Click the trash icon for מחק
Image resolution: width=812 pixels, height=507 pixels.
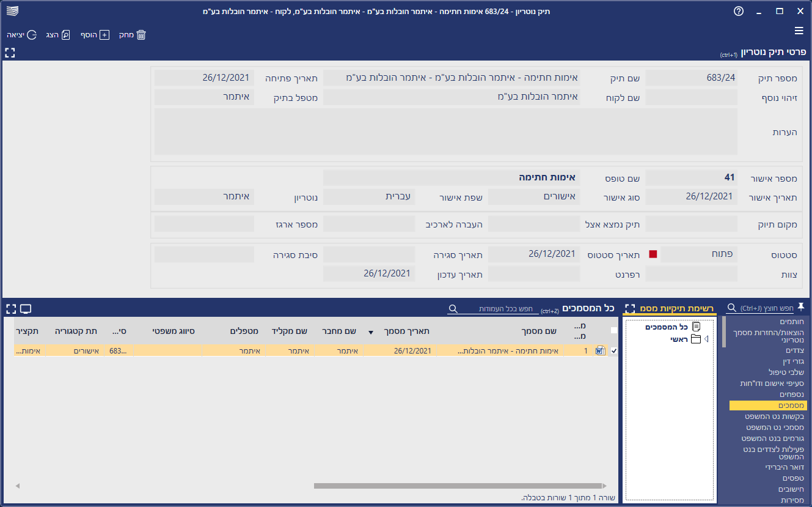(x=141, y=35)
